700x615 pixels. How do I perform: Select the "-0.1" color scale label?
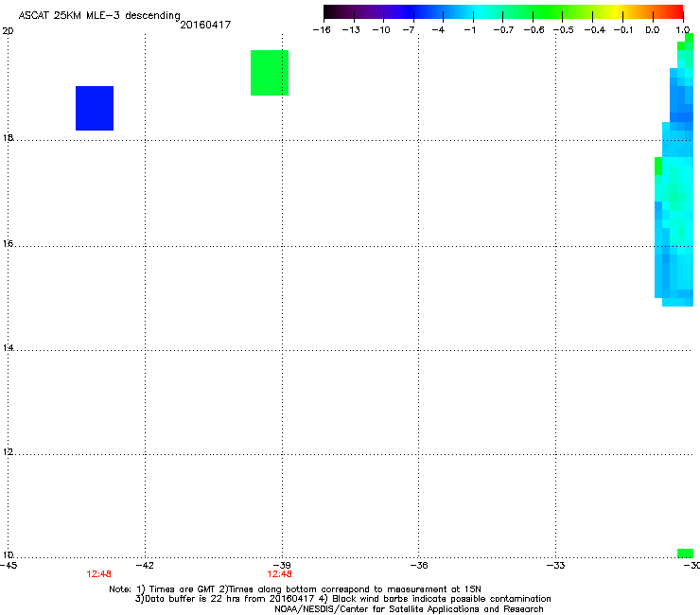(x=623, y=30)
